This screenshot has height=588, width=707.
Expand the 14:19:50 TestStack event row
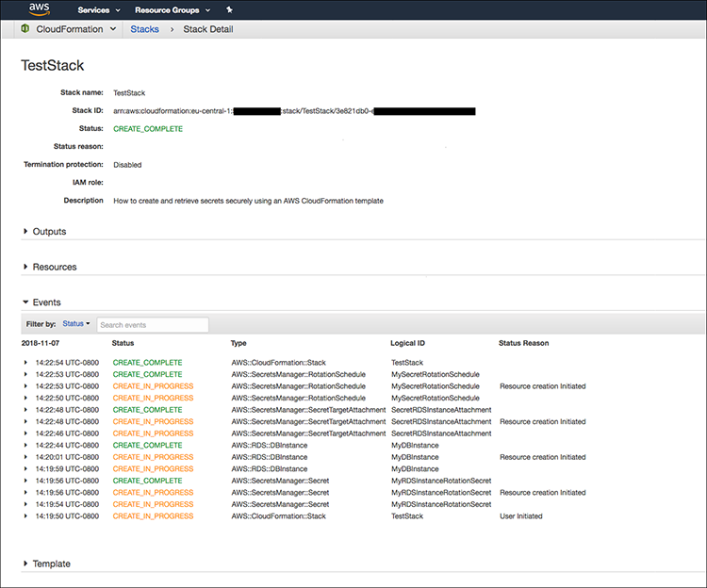pyautogui.click(x=25, y=515)
